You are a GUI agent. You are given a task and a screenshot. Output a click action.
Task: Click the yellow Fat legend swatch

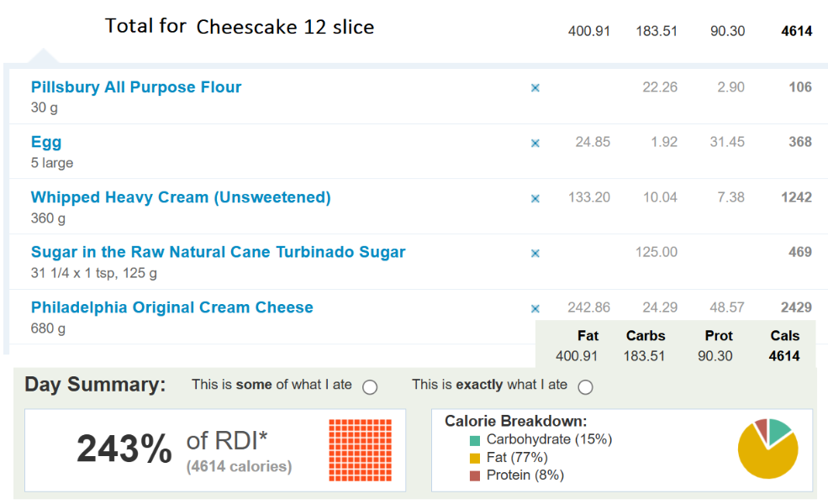click(475, 458)
